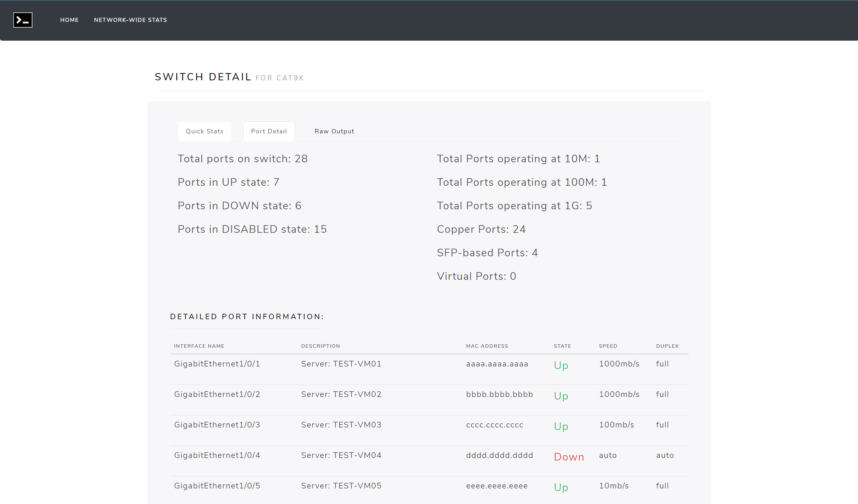
Task: Click the Up state for GigabitEthernet1/0/1
Action: coord(561,366)
